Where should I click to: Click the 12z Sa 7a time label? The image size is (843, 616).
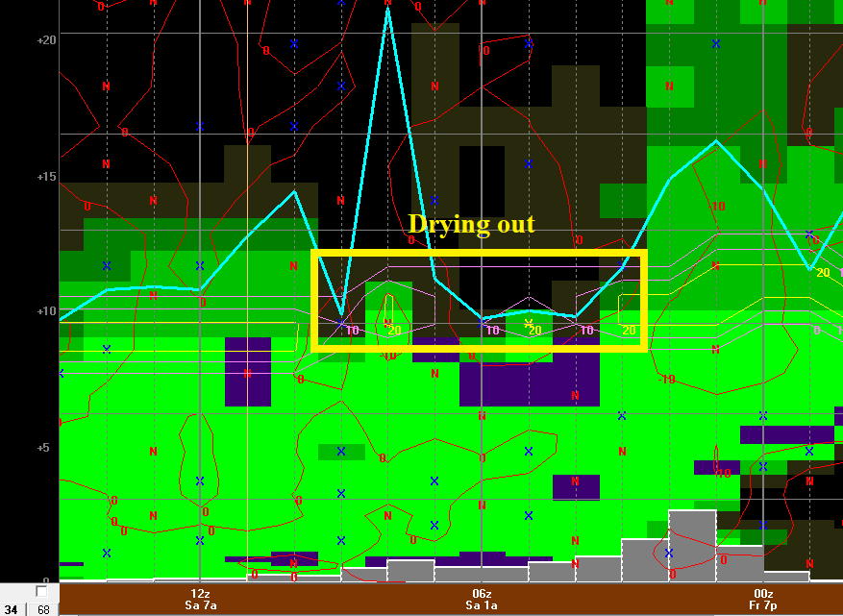click(200, 600)
